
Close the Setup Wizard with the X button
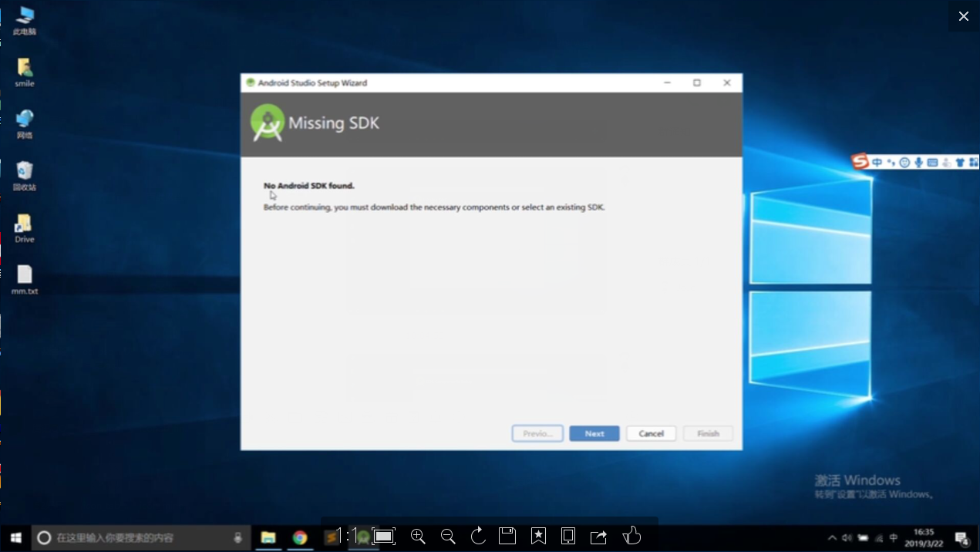727,82
